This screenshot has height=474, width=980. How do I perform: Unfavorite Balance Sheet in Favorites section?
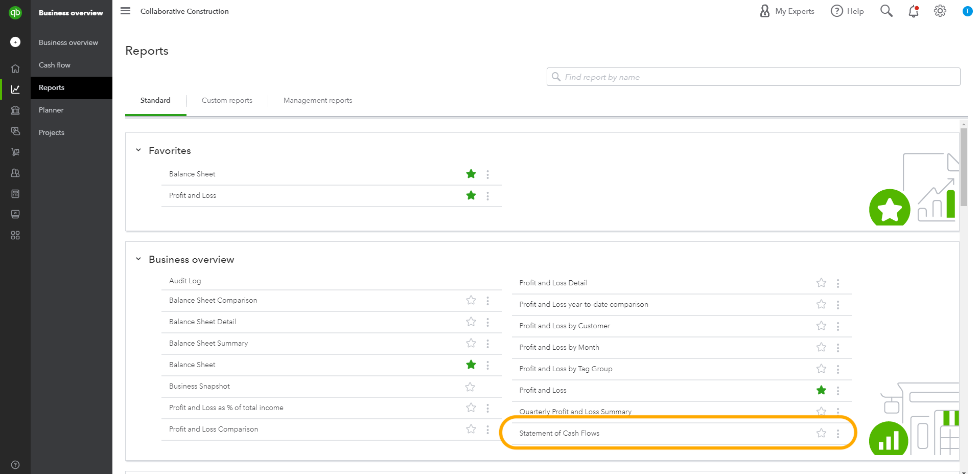pos(471,174)
